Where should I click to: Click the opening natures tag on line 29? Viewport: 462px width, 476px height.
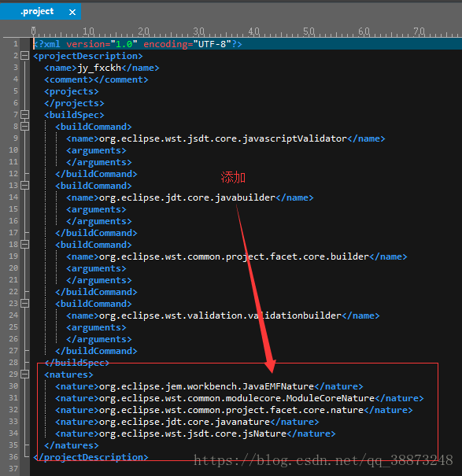pyautogui.click(x=68, y=375)
